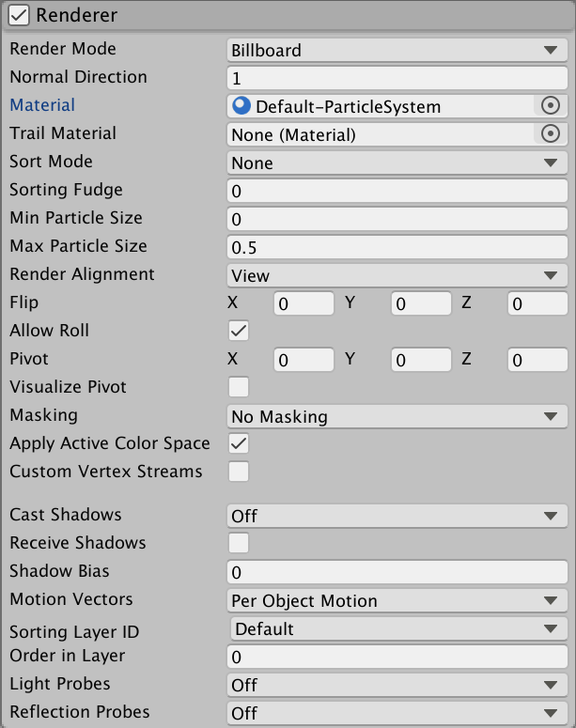Click the Renderer module header title
The height and width of the screenshot is (728, 576).
(x=77, y=16)
